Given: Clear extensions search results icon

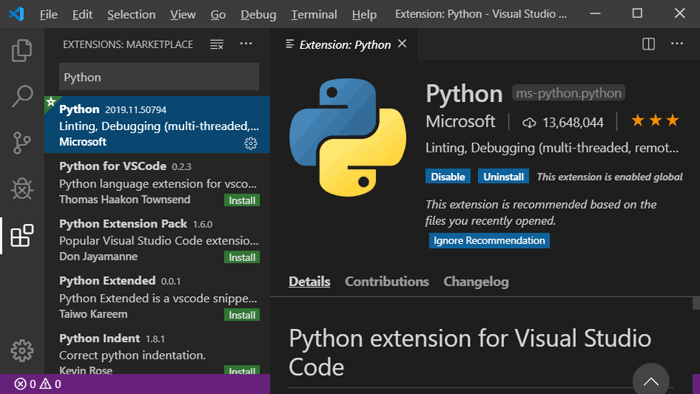Looking at the screenshot, I should (217, 44).
